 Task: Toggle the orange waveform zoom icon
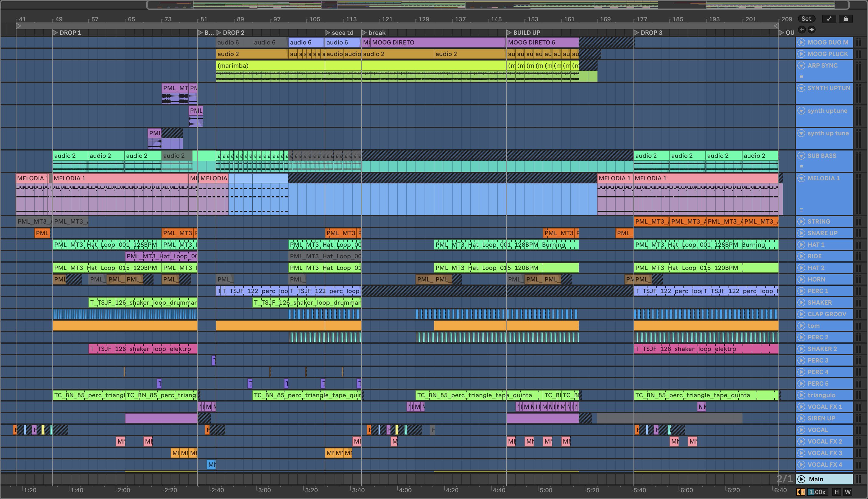[800, 492]
